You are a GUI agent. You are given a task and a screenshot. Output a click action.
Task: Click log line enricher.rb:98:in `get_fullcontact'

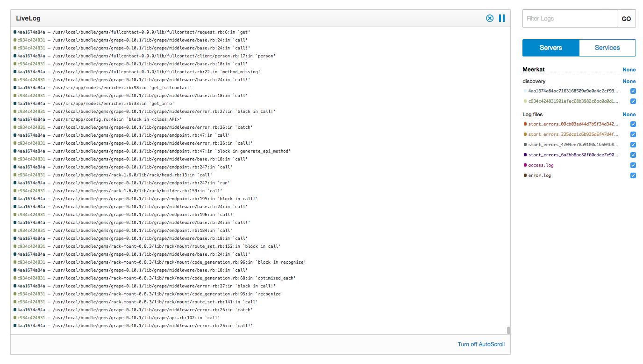[x=103, y=87]
